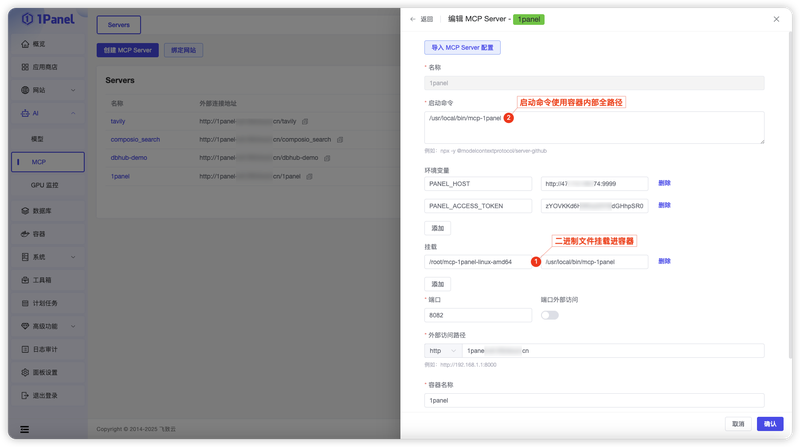Click the 1Panel logo in the sidebar
The width and height of the screenshot is (800, 447).
pos(48,19)
